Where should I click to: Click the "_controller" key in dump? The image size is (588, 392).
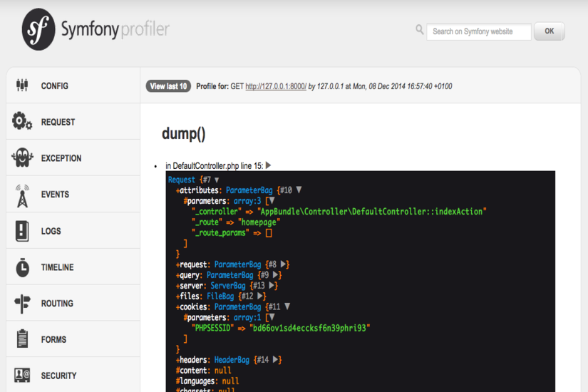[x=217, y=211]
